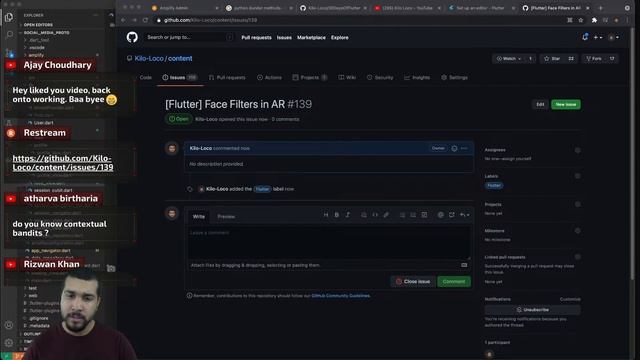This screenshot has height=360, width=640.
Task: Open the three-dot menu on Kilo-Loco's comment
Action: [464, 149]
